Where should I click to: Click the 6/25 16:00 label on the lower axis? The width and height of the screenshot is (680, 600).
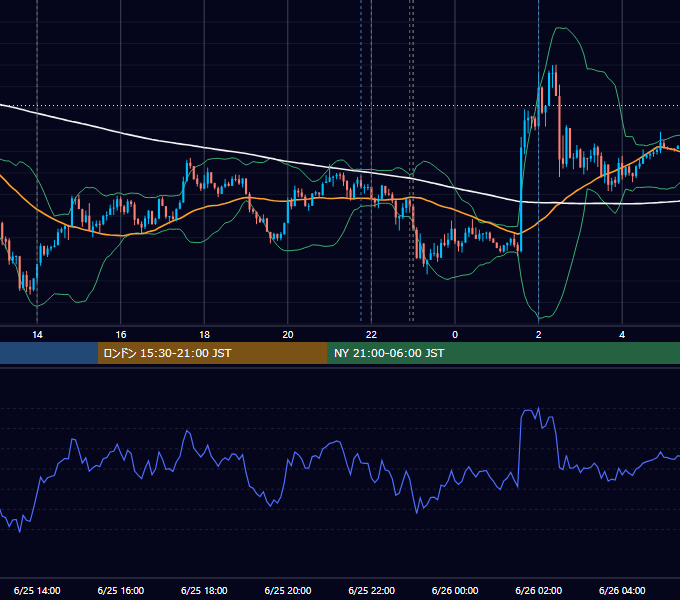tap(121, 590)
